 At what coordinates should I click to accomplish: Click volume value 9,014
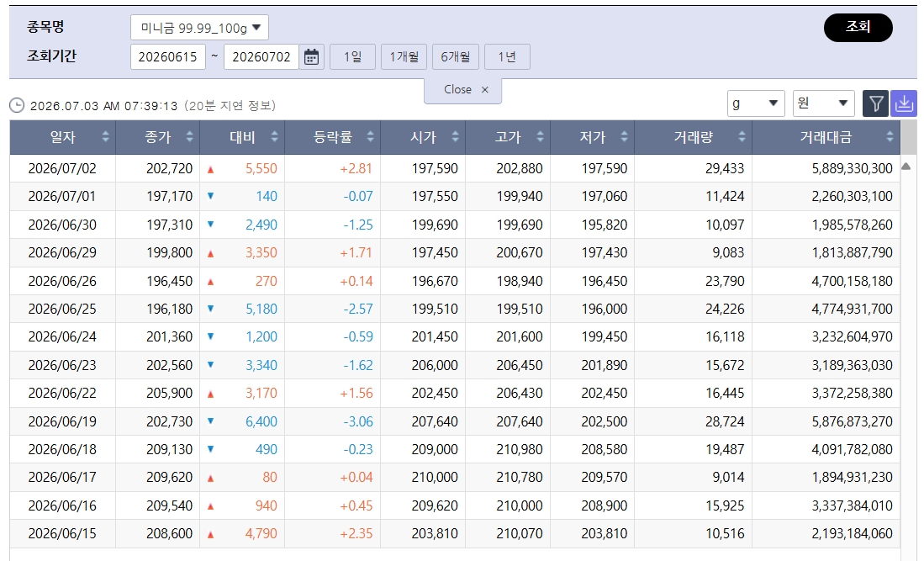728,478
